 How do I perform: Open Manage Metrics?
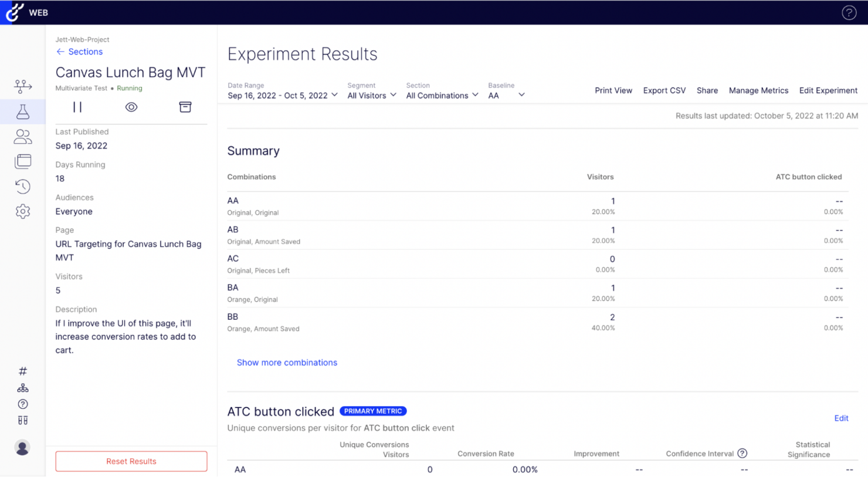758,90
